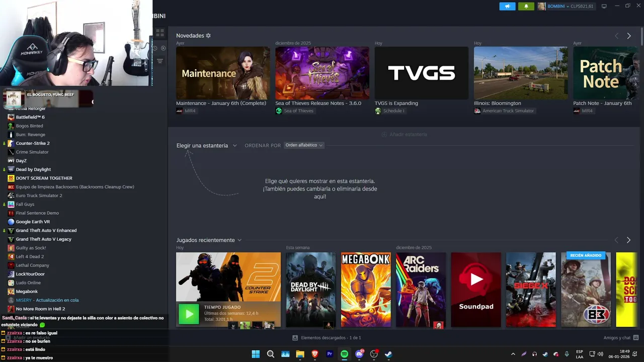Open Sea of Thieves Release Notes thumbnail
644x362 pixels.
click(322, 73)
